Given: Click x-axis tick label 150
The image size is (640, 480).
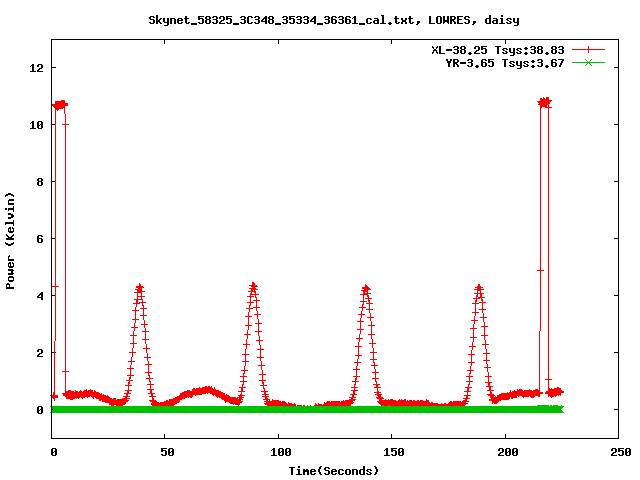Looking at the screenshot, I should coord(393,452).
